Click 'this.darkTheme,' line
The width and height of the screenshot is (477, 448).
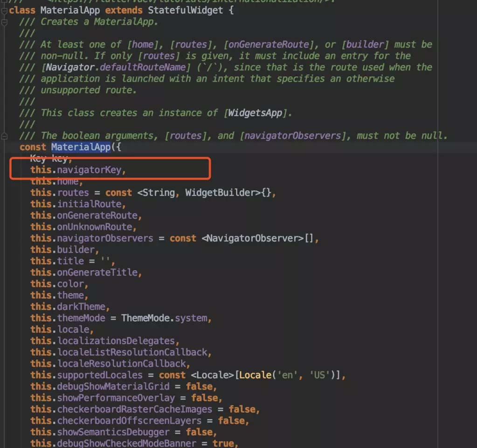pyautogui.click(x=70, y=307)
